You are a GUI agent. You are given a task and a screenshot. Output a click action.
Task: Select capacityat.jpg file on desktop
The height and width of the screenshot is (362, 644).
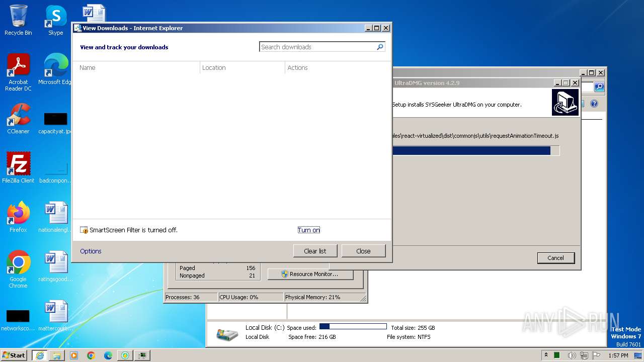point(55,123)
